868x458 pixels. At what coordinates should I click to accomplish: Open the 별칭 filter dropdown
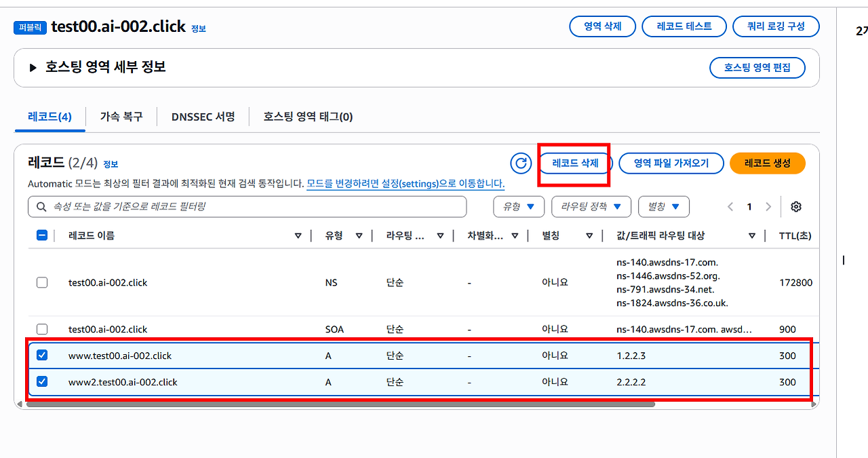click(x=664, y=206)
